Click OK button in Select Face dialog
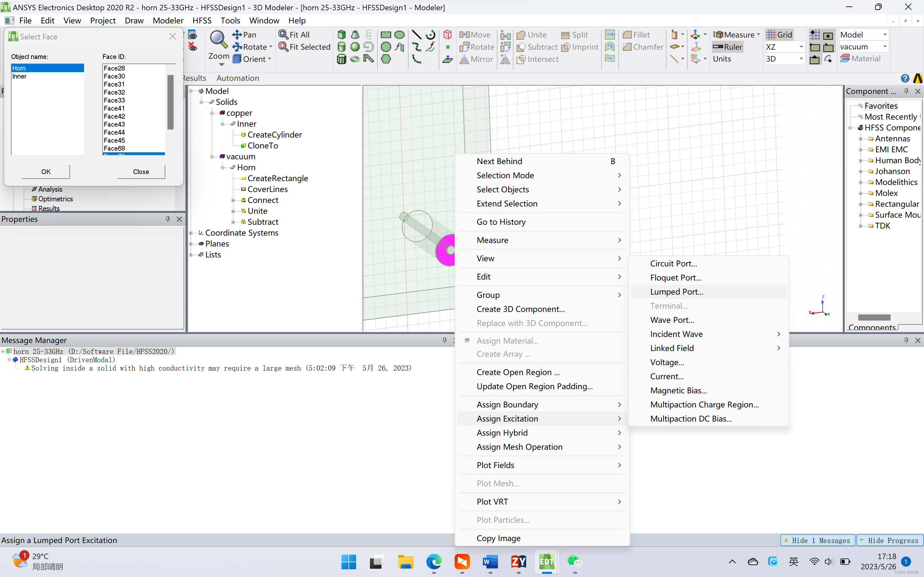This screenshot has height=577, width=924. [x=46, y=171]
